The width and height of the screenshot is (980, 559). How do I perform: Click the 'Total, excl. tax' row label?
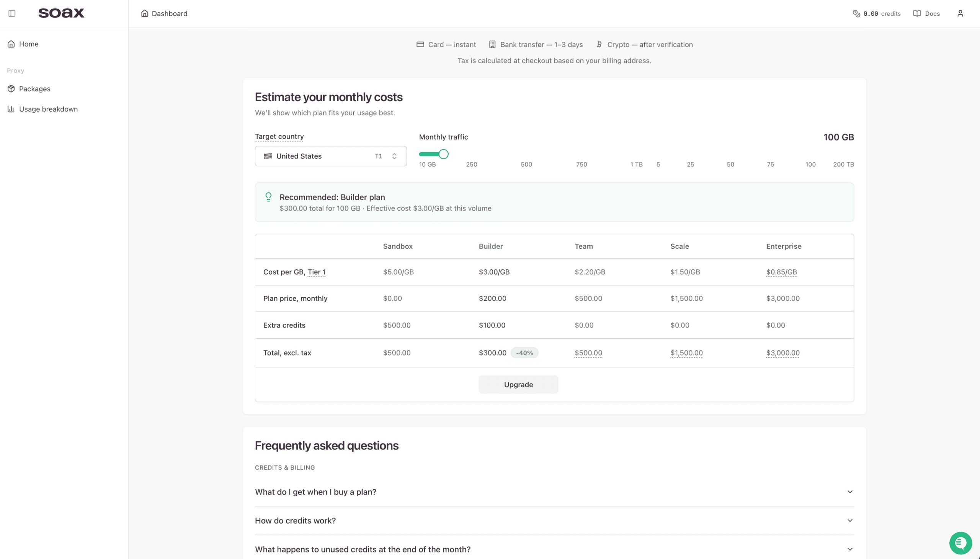click(287, 353)
